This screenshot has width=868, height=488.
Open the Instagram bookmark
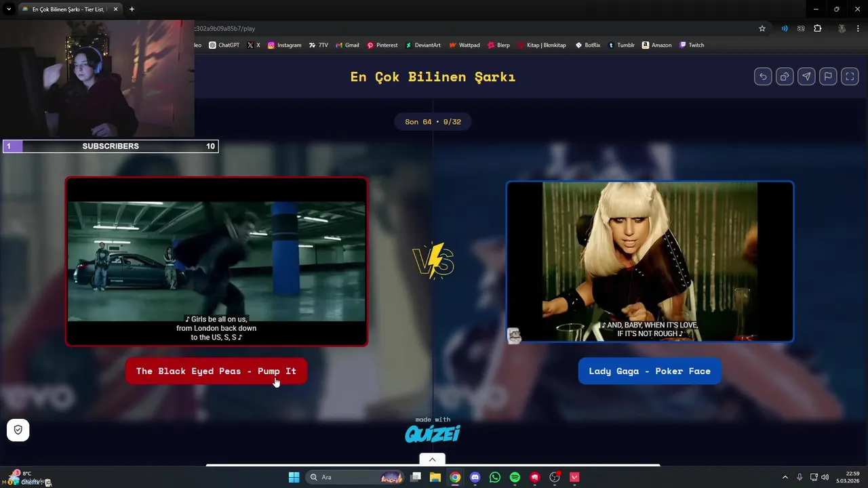284,45
